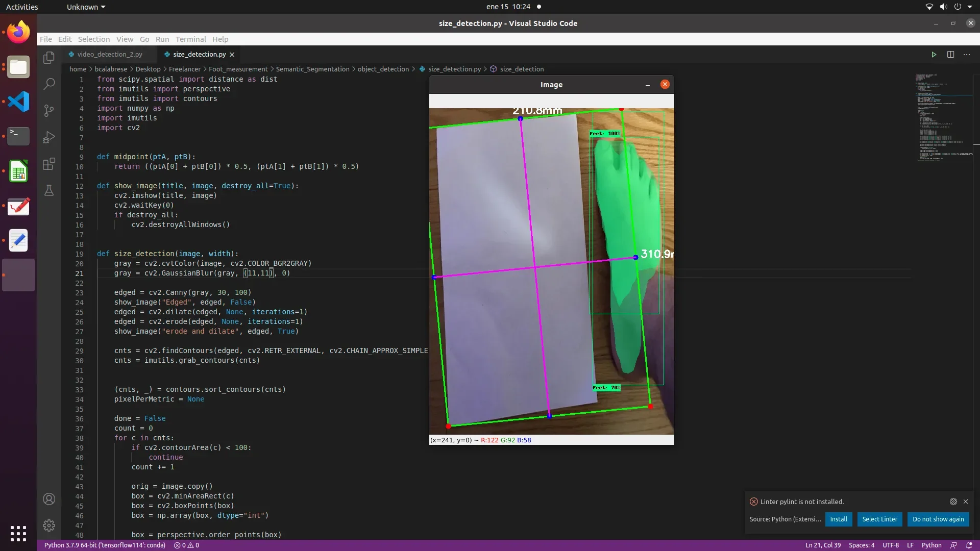The image size is (980, 551).
Task: Choose Select Linter in notification
Action: click(x=879, y=519)
